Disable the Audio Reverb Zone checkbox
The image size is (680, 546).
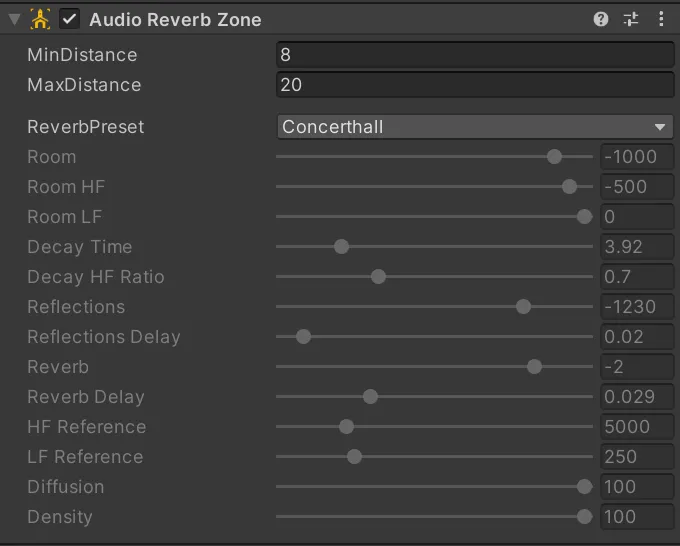pos(69,20)
